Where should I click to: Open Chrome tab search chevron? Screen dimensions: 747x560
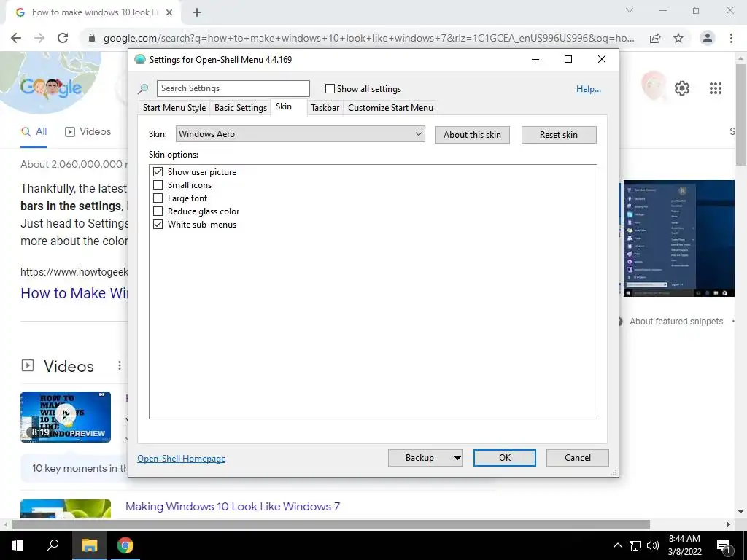click(x=630, y=10)
